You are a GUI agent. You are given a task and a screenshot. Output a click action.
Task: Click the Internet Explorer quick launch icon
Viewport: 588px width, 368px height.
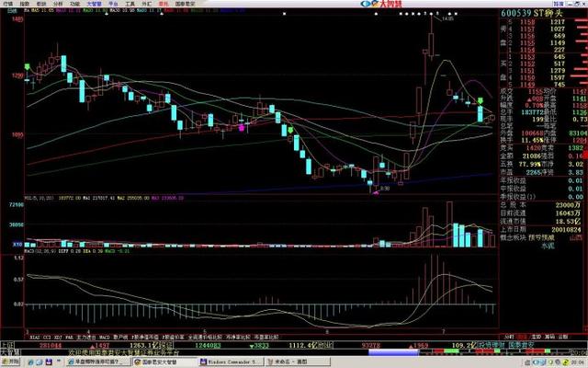(x=30, y=362)
